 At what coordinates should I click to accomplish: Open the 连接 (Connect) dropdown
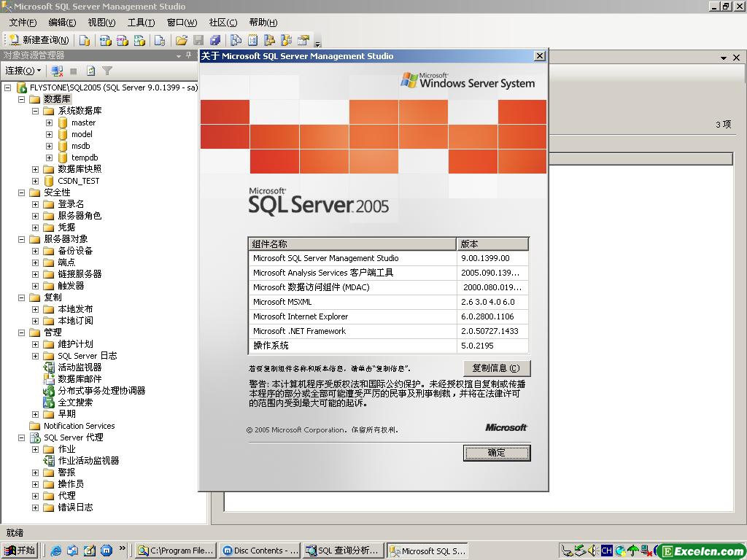point(23,71)
